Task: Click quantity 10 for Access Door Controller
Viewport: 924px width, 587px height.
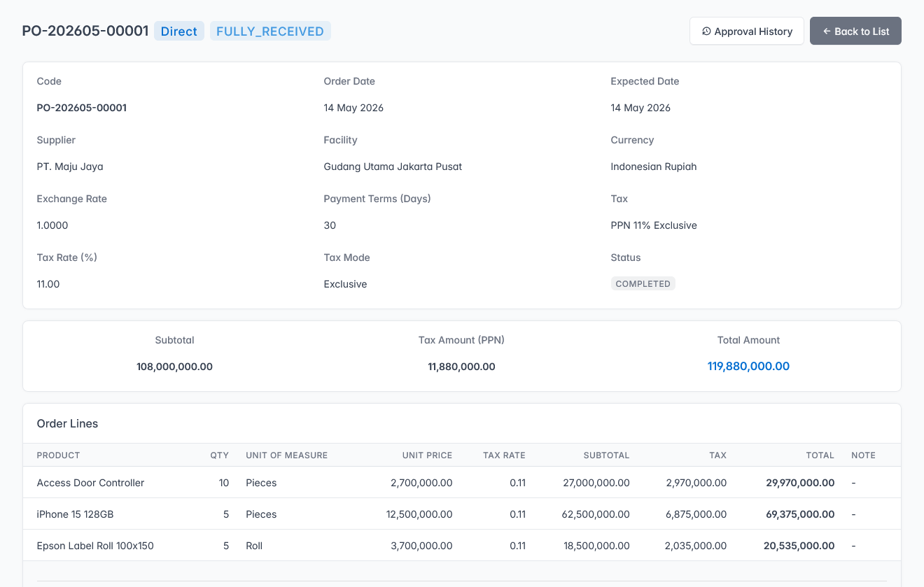Action: tap(224, 483)
